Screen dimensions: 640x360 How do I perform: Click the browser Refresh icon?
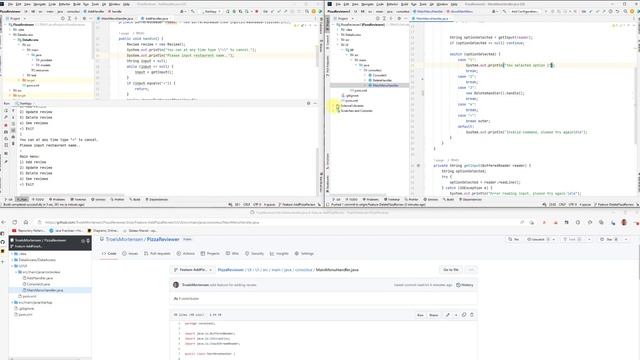tap(15, 222)
